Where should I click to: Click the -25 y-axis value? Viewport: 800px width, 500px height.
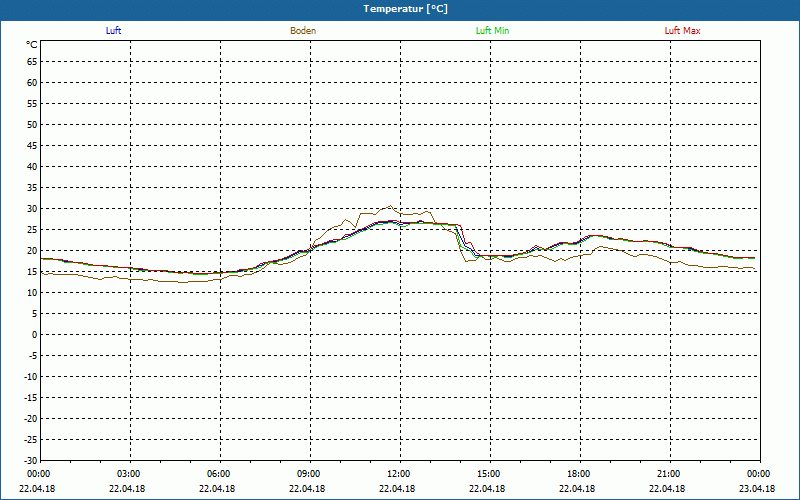pyautogui.click(x=30, y=440)
